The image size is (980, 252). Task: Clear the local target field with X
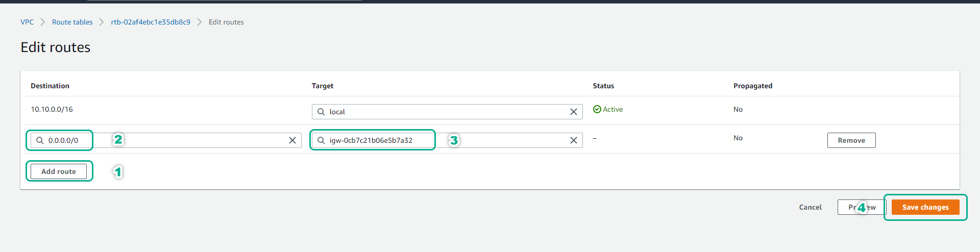coord(573,112)
